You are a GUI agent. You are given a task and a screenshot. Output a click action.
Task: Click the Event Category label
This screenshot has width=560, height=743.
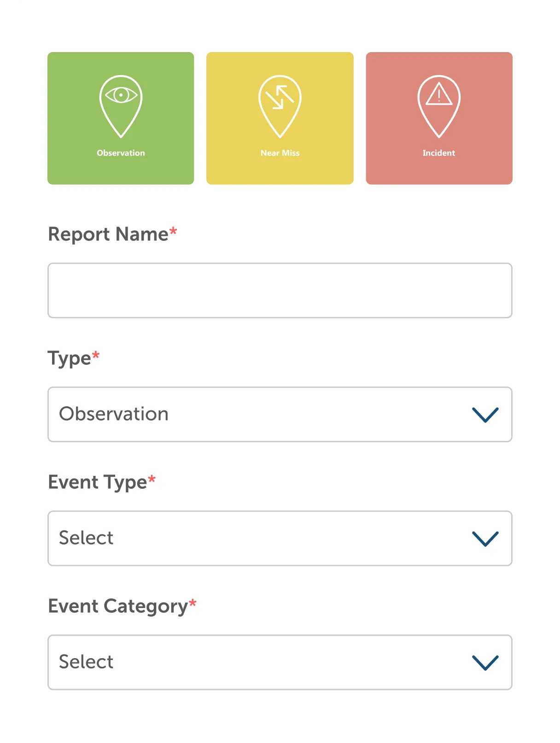click(x=122, y=607)
